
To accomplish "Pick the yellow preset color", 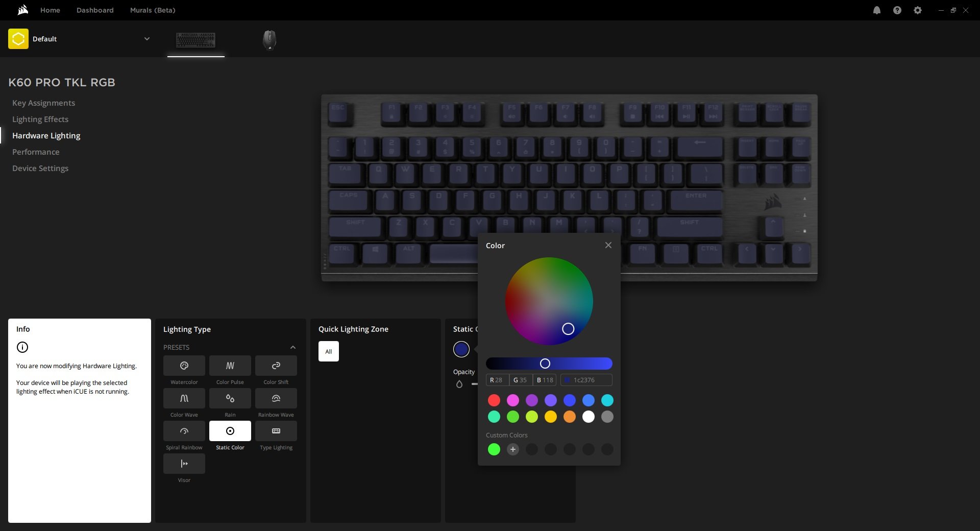I will pyautogui.click(x=551, y=417).
